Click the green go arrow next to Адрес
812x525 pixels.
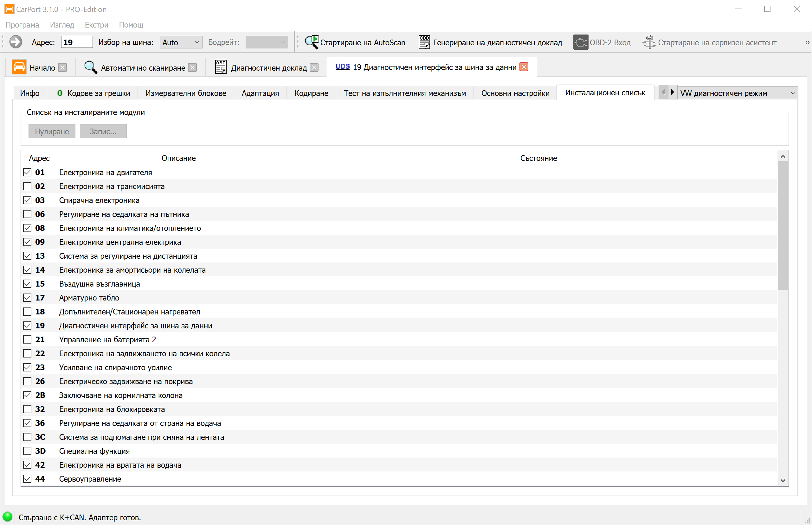[x=16, y=42]
